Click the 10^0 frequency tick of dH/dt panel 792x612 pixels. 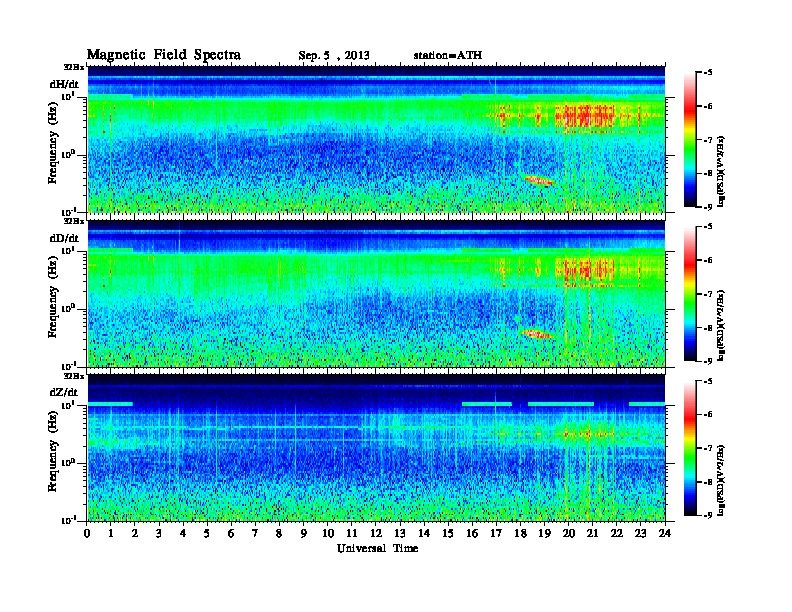coord(68,154)
